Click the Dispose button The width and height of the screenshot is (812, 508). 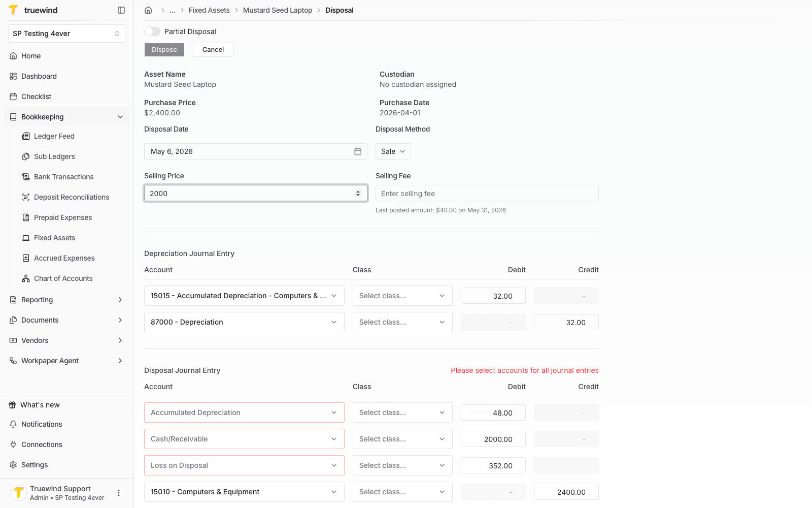click(164, 50)
